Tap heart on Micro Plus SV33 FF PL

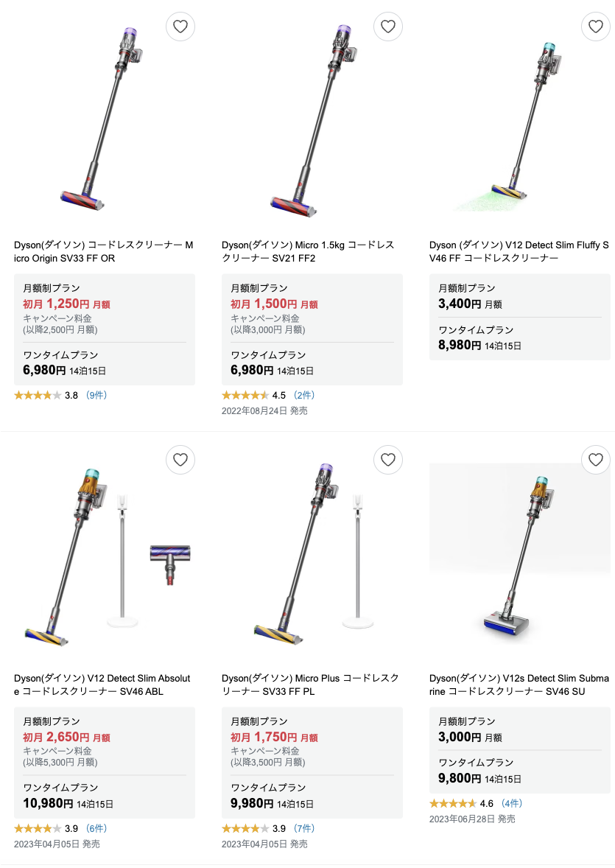388,461
